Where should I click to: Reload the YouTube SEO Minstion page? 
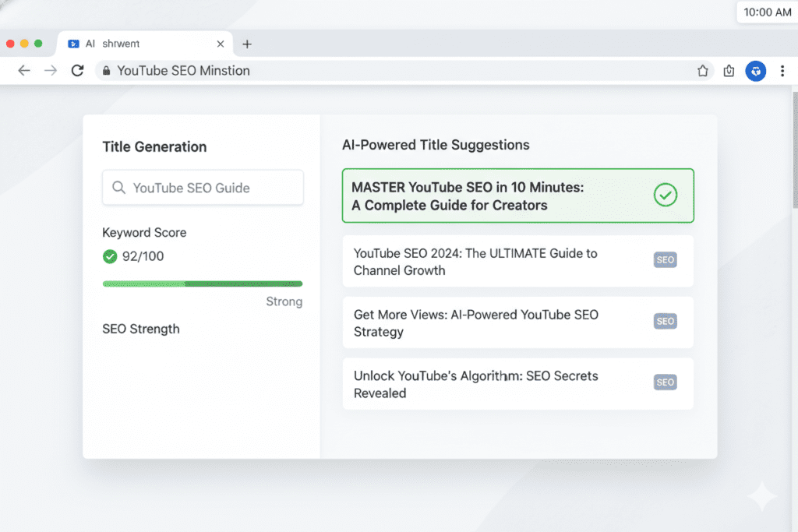77,70
